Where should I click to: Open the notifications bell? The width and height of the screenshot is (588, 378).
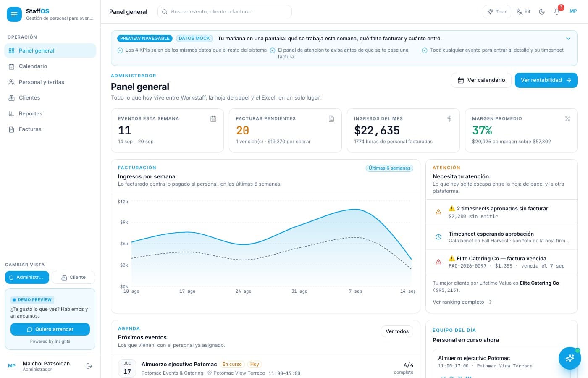[x=557, y=12]
